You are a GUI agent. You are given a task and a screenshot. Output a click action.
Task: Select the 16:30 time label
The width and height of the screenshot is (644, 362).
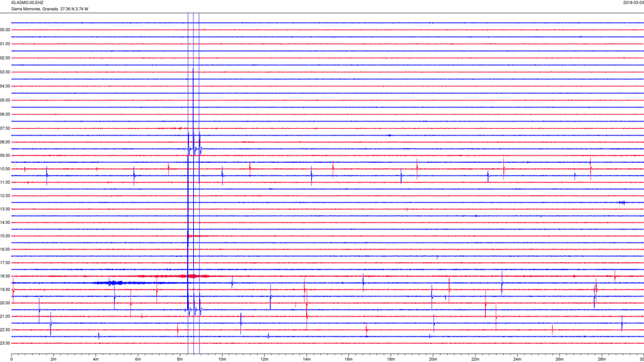pyautogui.click(x=5, y=249)
